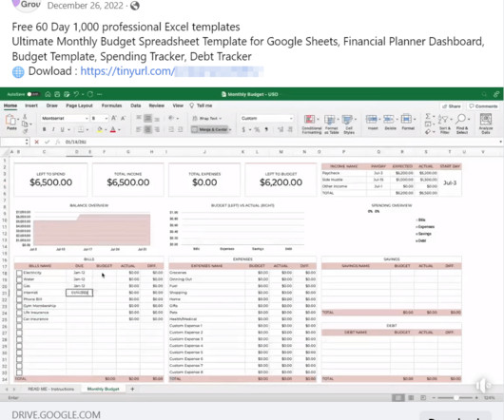
Task: Check the Gym Membership checkbox
Action: coord(19,306)
